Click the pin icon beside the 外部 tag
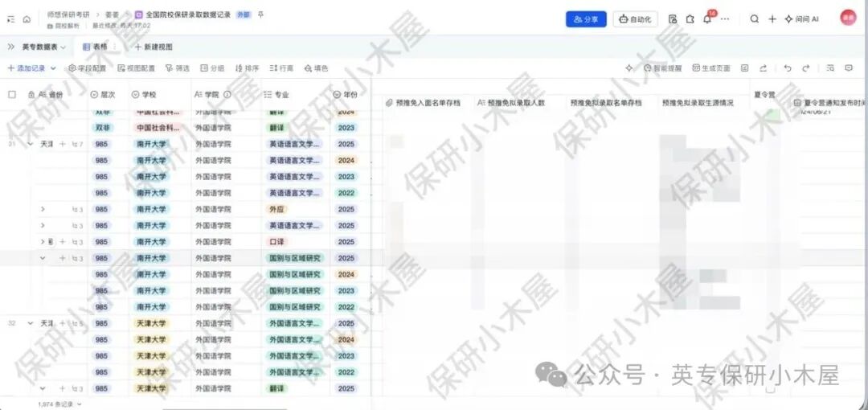 [260, 14]
